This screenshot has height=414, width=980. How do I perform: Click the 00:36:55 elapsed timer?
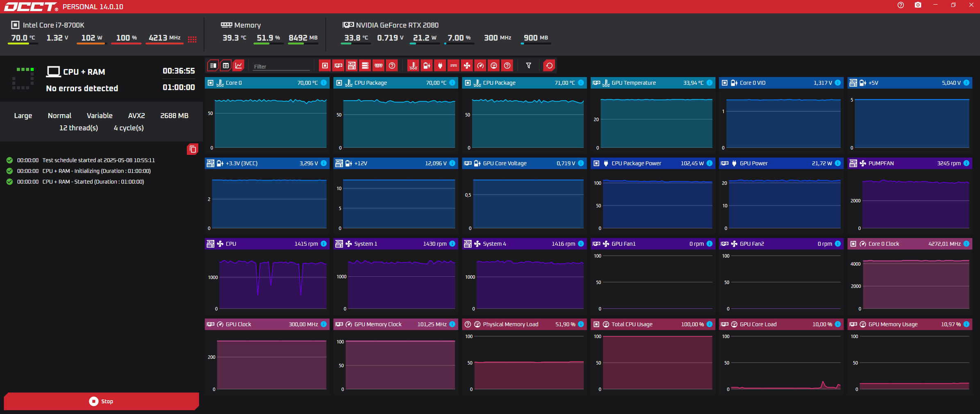click(x=179, y=71)
